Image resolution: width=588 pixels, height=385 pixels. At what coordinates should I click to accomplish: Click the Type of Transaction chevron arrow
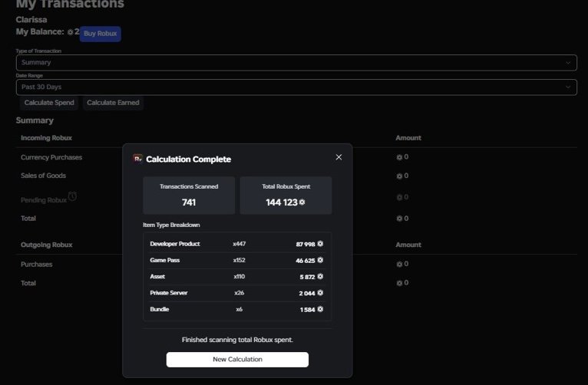tap(568, 63)
